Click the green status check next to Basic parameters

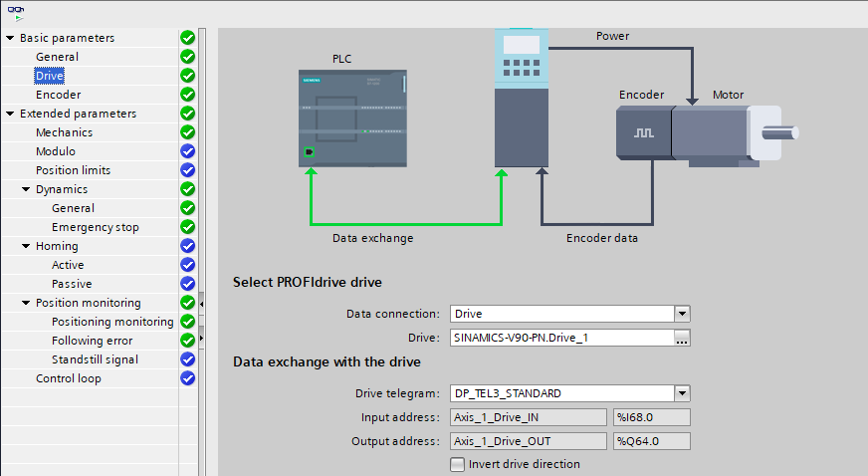[188, 38]
